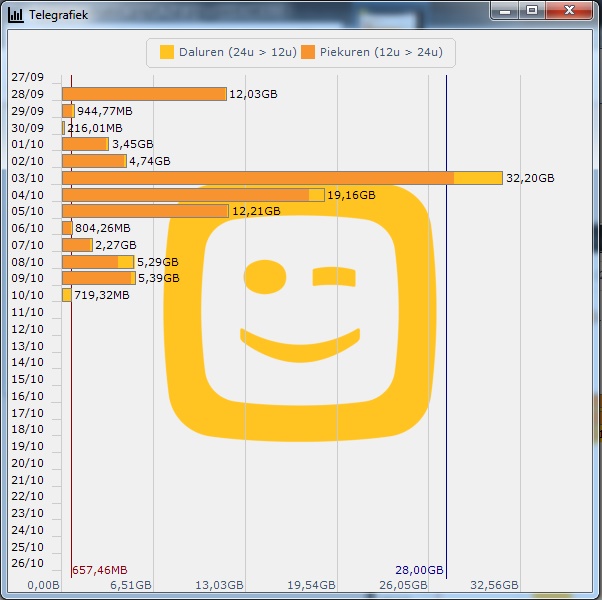
Task: Click the 27/09 date label
Action: [28, 77]
